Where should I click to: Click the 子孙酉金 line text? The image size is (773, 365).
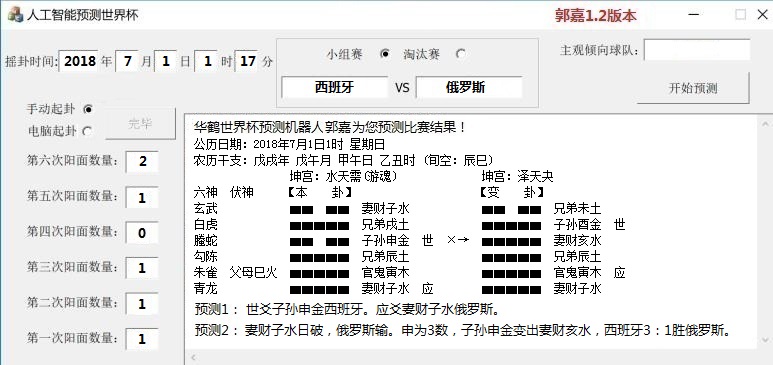coord(578,224)
